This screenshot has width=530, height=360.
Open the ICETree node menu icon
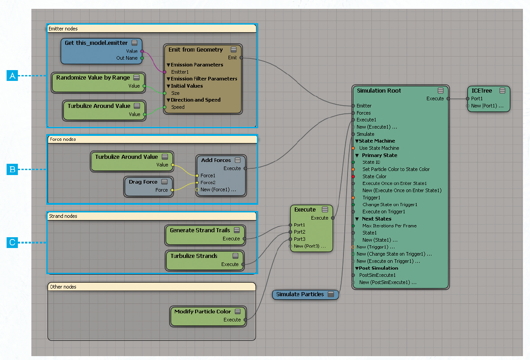[502, 91]
